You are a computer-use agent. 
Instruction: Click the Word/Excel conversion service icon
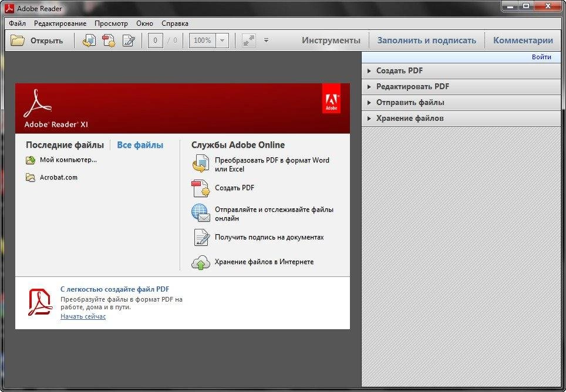200,164
